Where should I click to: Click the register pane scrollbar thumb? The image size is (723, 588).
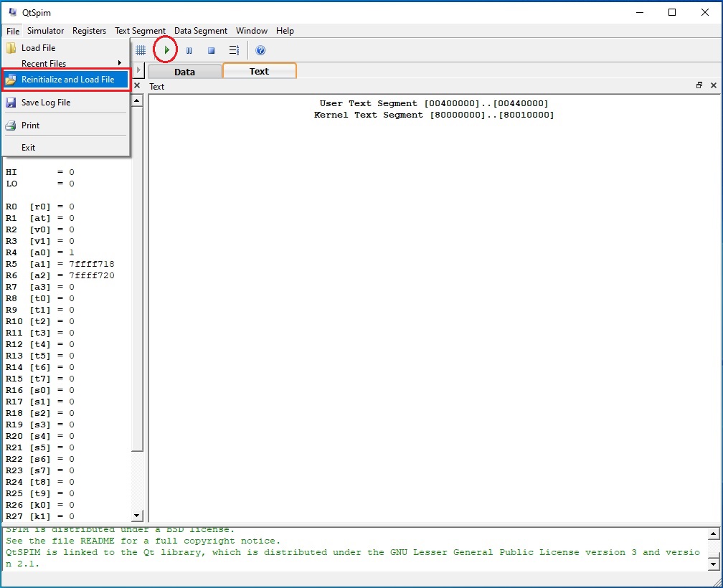click(x=137, y=279)
